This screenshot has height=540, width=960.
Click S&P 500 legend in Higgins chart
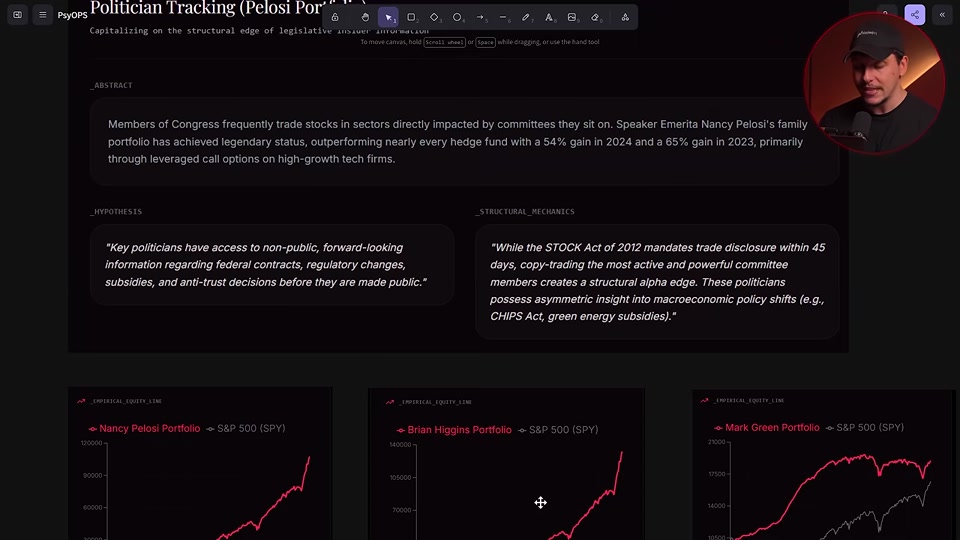558,430
